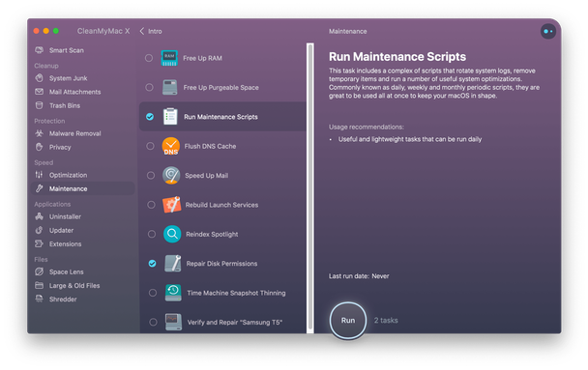
Task: Select the Space Lens icon
Action: (39, 271)
